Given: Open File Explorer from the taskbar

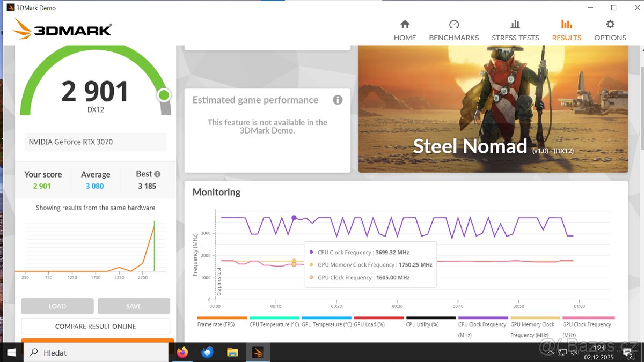Looking at the screenshot, I should [x=232, y=352].
